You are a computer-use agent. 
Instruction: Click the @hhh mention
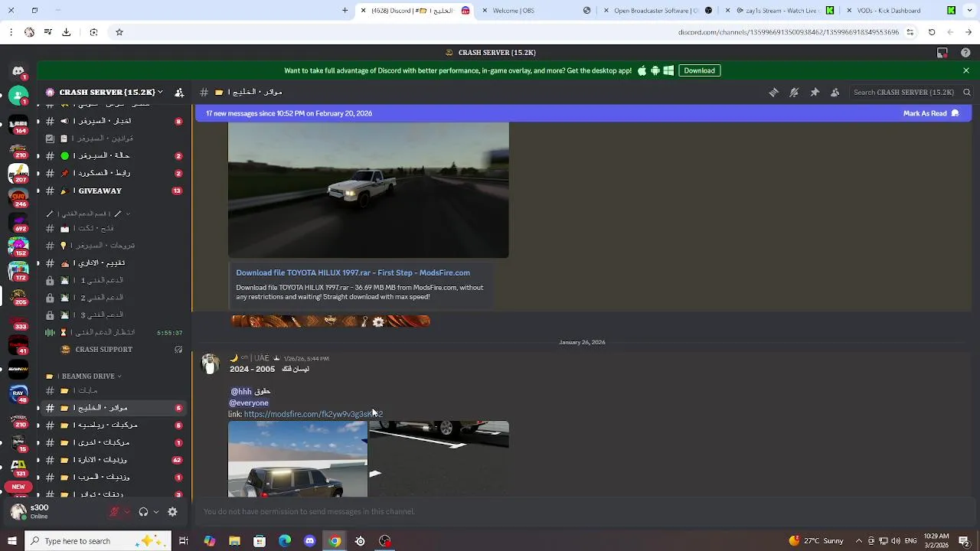tap(241, 392)
